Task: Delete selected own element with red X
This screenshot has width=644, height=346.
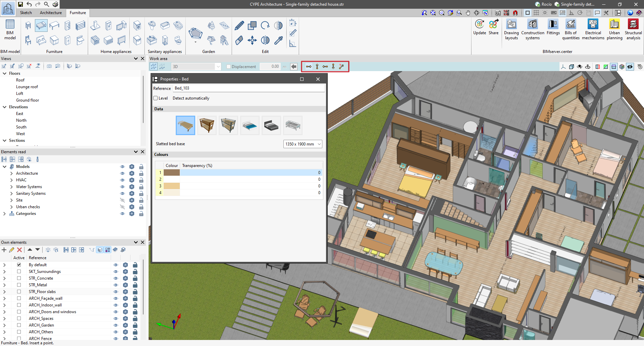Action: [19, 250]
